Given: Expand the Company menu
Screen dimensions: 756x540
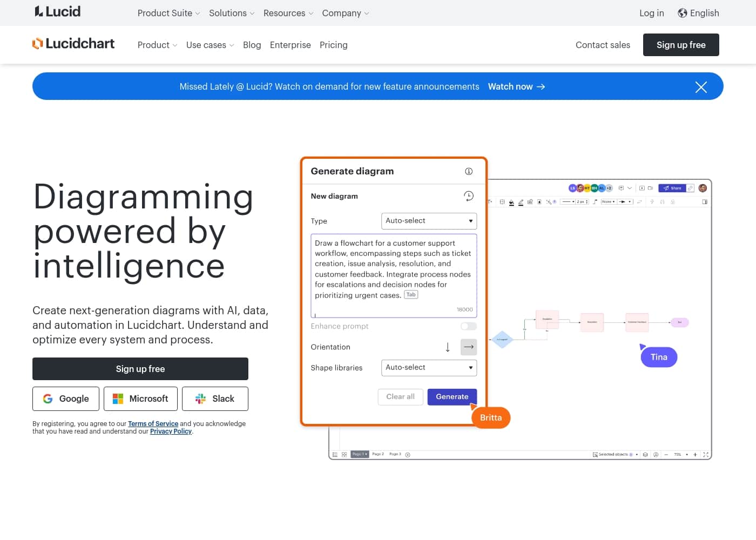Looking at the screenshot, I should pyautogui.click(x=346, y=13).
